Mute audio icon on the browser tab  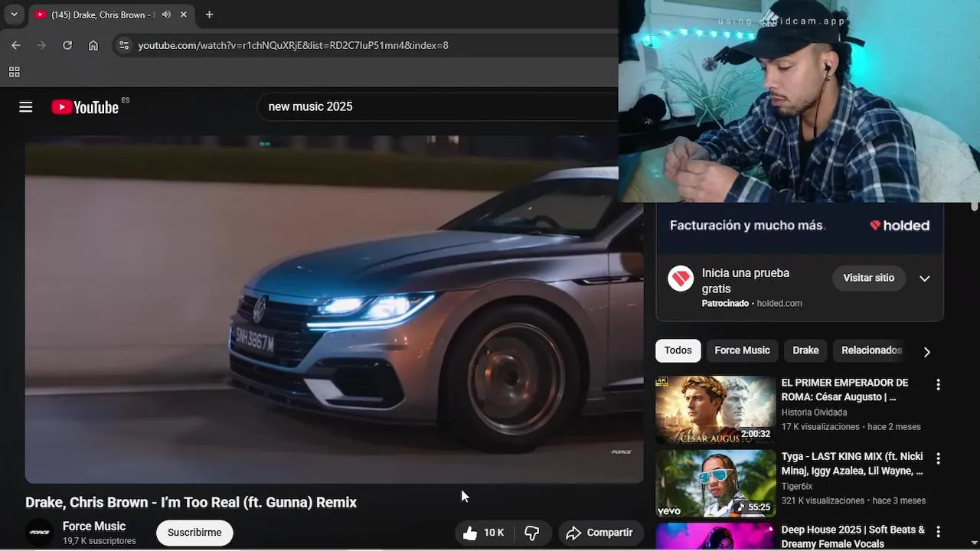click(x=166, y=15)
